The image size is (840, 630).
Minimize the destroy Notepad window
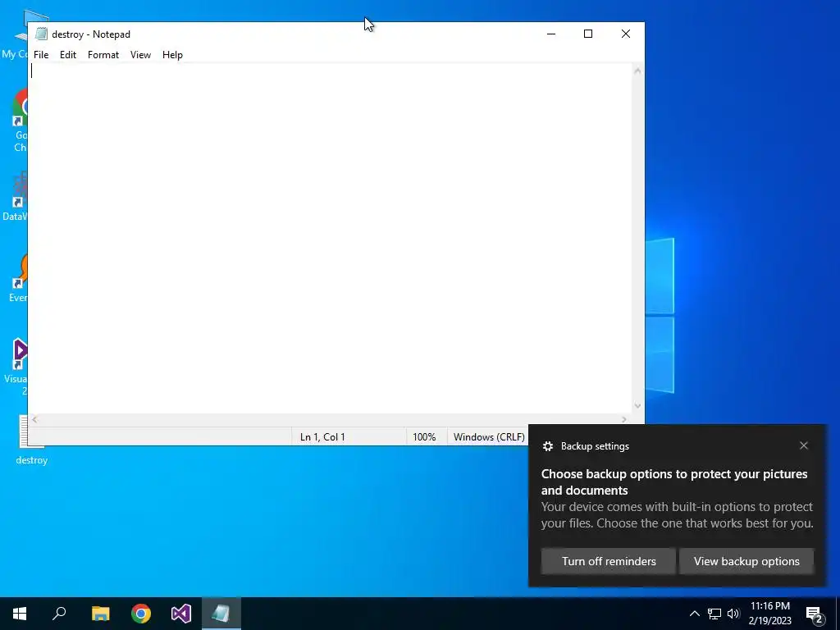[551, 34]
